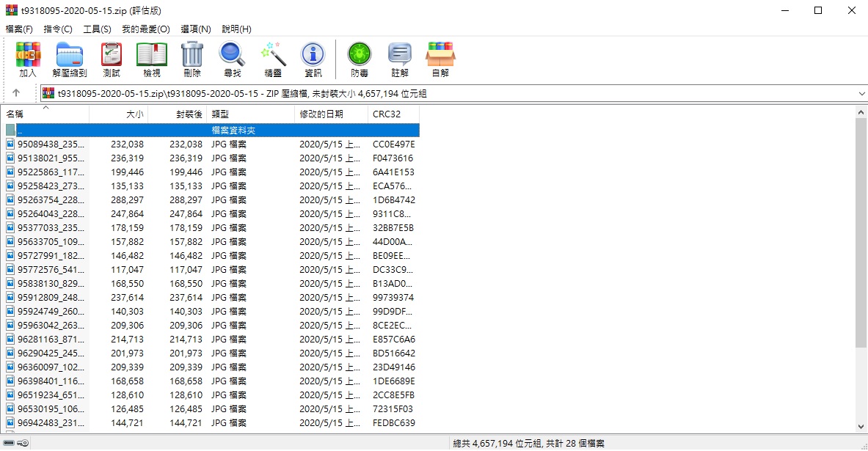868x451 pixels.
Task: Open the 檔案(F) menu
Action: click(x=19, y=29)
